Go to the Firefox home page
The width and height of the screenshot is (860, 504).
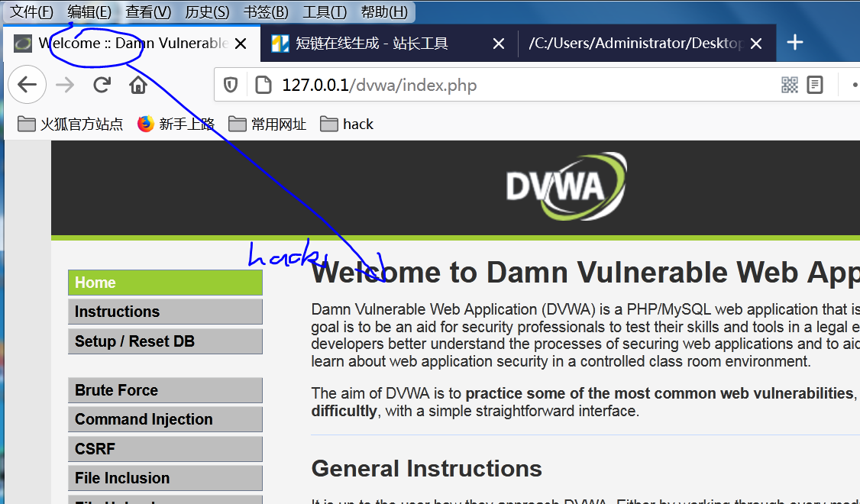tap(137, 85)
